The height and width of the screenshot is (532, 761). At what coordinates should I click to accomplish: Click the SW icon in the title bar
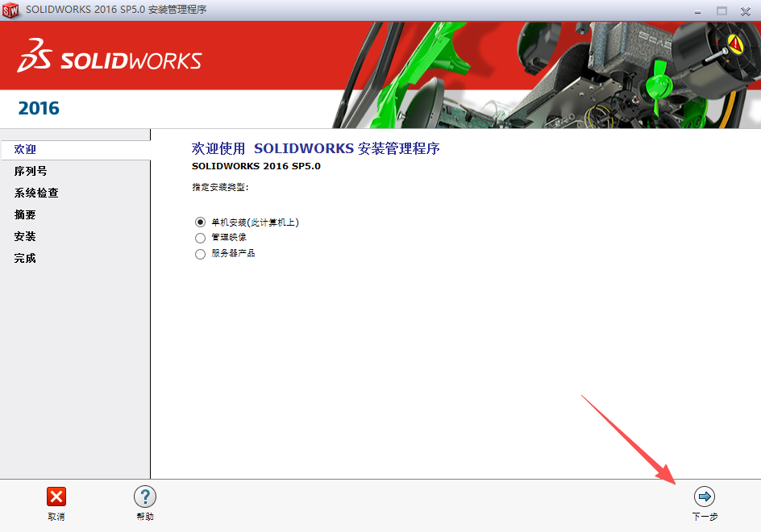click(x=11, y=10)
